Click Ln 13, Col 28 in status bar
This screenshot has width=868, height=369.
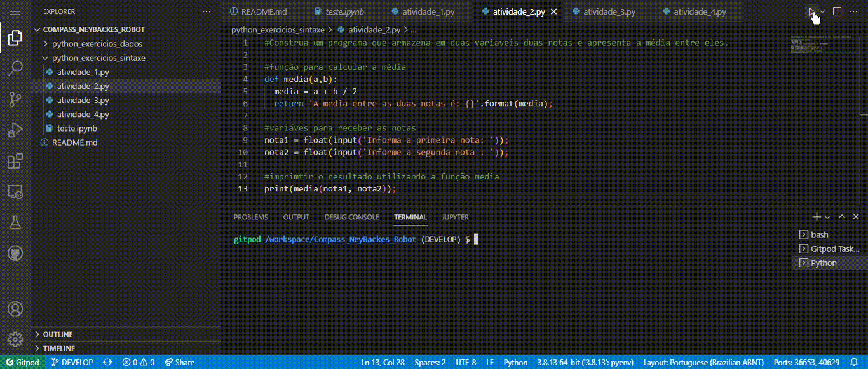click(383, 362)
